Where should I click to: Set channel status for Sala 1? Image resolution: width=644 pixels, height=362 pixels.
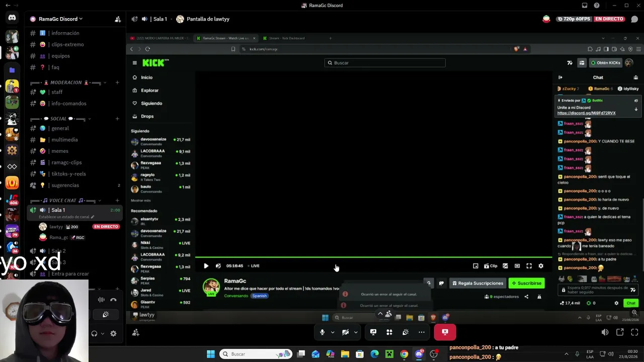pos(66,217)
